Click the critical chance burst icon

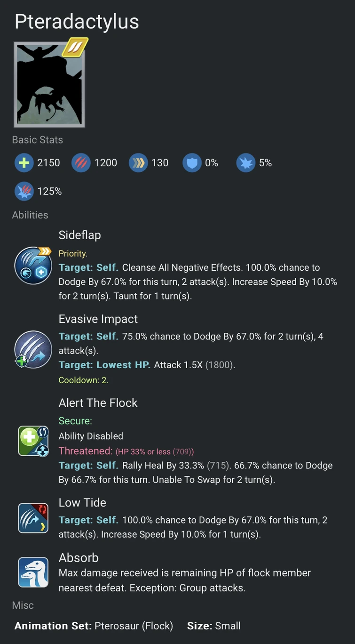(x=246, y=163)
